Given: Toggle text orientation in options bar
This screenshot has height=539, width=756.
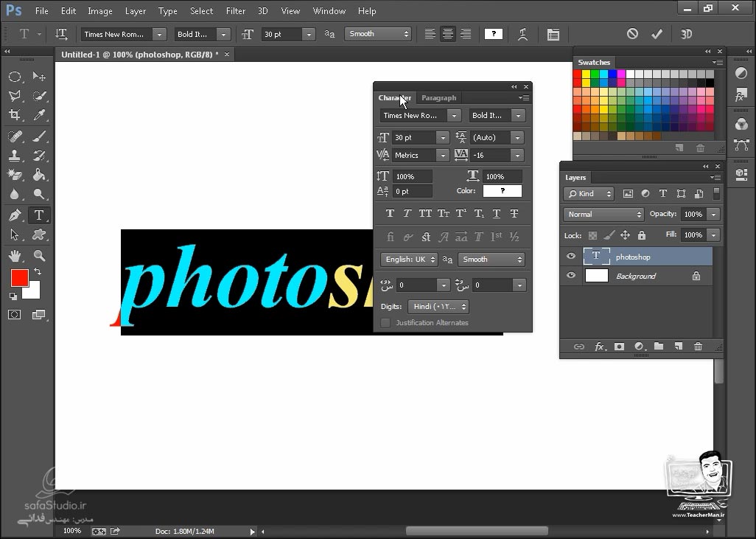Looking at the screenshot, I should [61, 34].
